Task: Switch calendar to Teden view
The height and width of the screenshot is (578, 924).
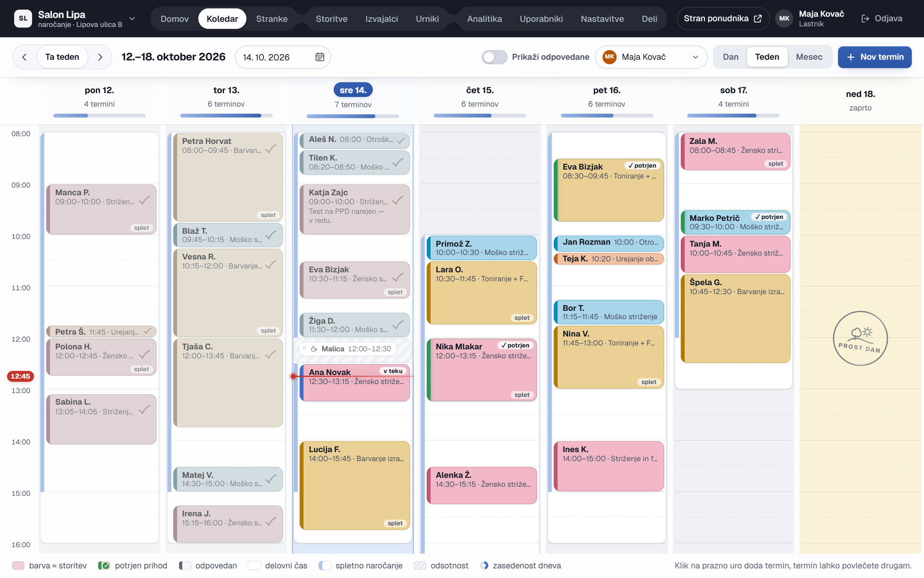Action: 767,57
